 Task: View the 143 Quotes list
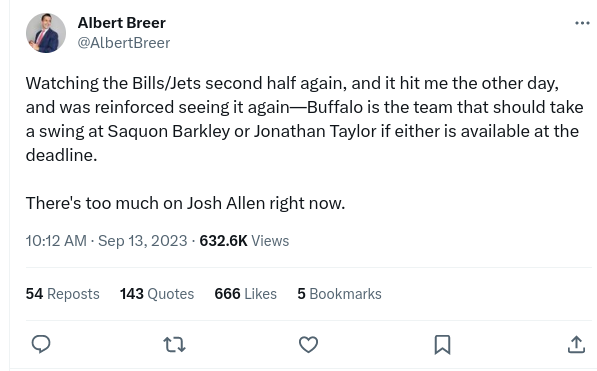[157, 294]
